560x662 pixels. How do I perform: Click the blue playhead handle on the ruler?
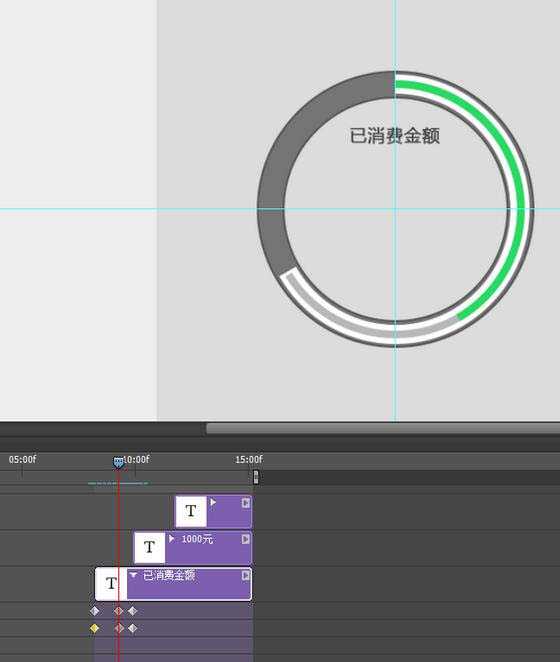(119, 462)
